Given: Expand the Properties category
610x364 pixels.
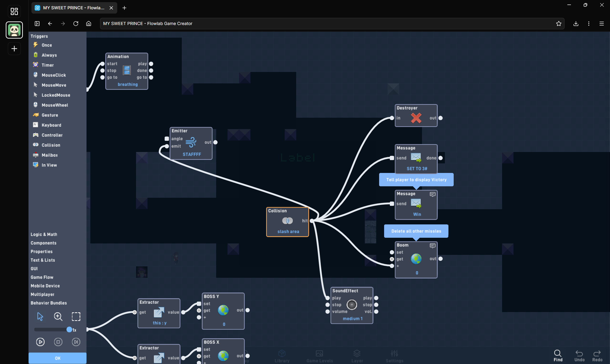Looking at the screenshot, I should 41,251.
